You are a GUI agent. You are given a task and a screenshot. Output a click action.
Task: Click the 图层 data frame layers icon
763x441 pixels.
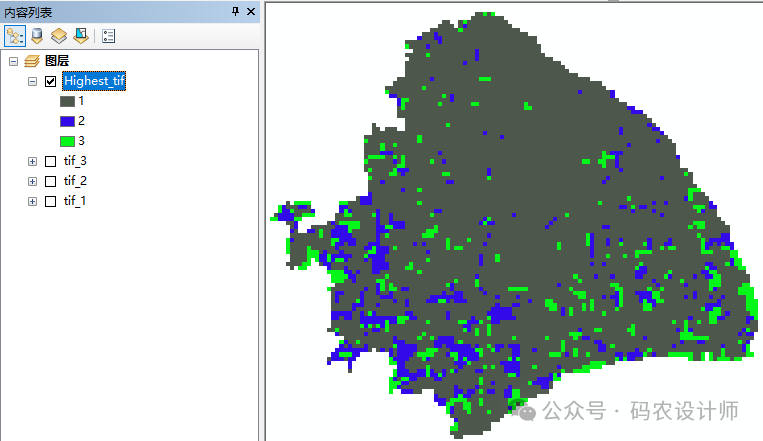pos(31,61)
